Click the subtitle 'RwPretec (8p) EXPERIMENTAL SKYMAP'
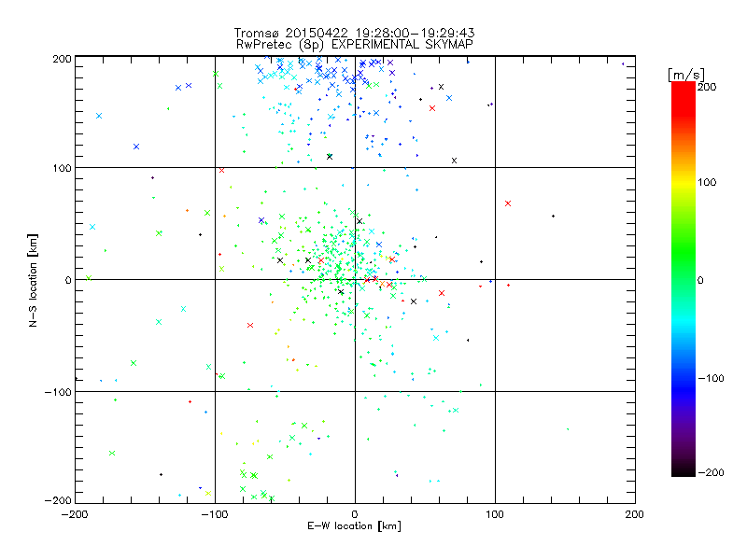The width and height of the screenshot is (747, 560). (355, 44)
